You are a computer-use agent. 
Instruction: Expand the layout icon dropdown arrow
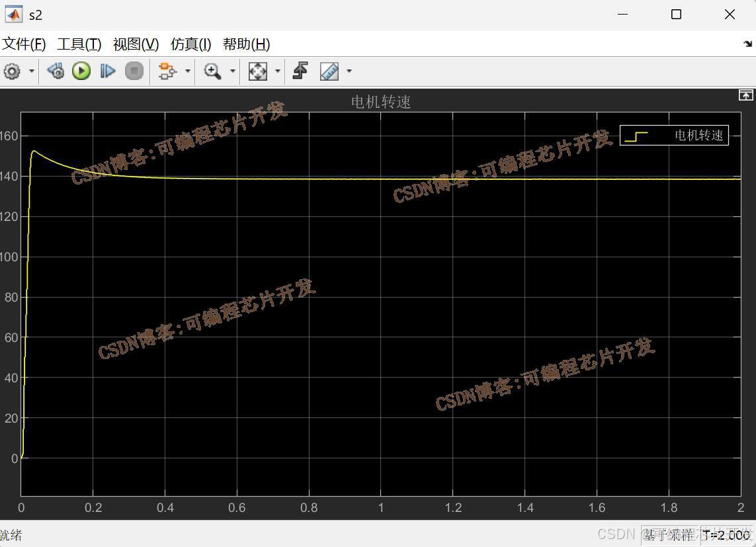(x=188, y=71)
